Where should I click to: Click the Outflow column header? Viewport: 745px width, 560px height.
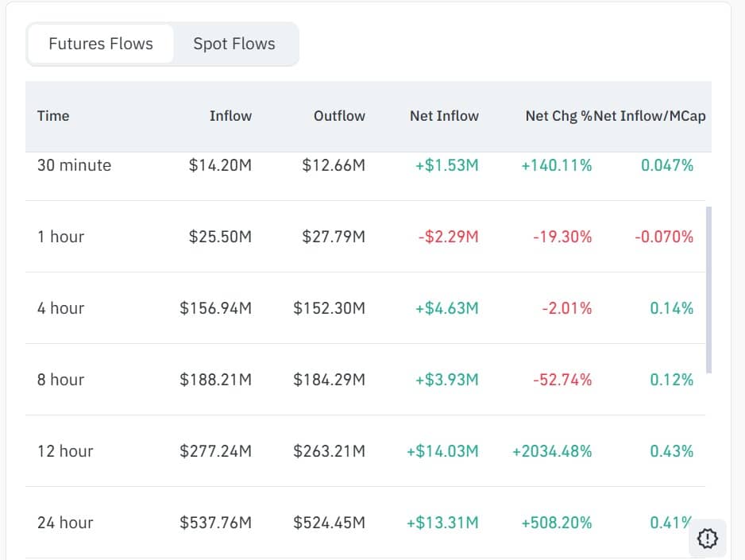point(339,115)
